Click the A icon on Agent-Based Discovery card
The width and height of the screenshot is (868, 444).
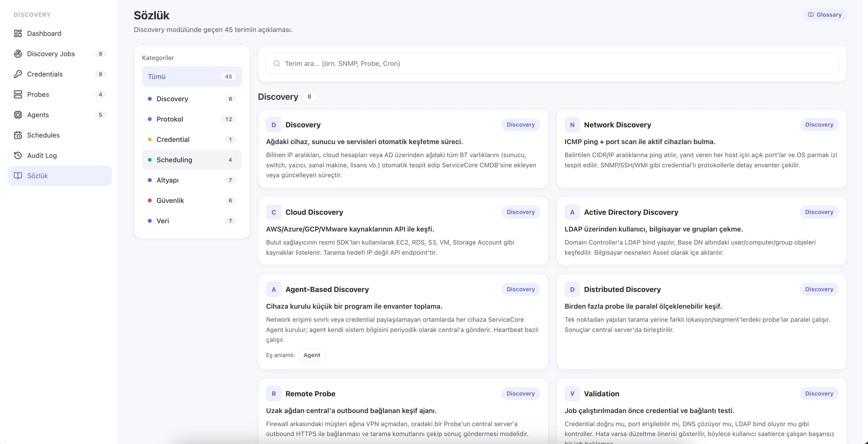coord(274,290)
